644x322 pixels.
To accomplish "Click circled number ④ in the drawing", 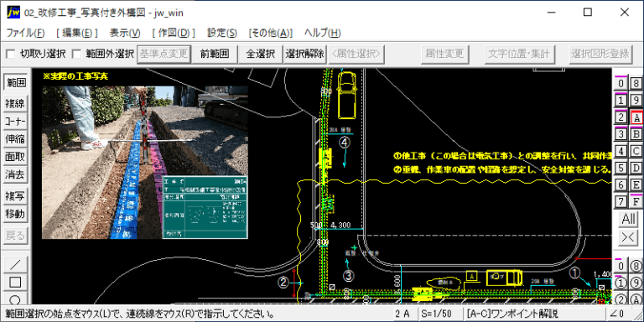I will [345, 143].
